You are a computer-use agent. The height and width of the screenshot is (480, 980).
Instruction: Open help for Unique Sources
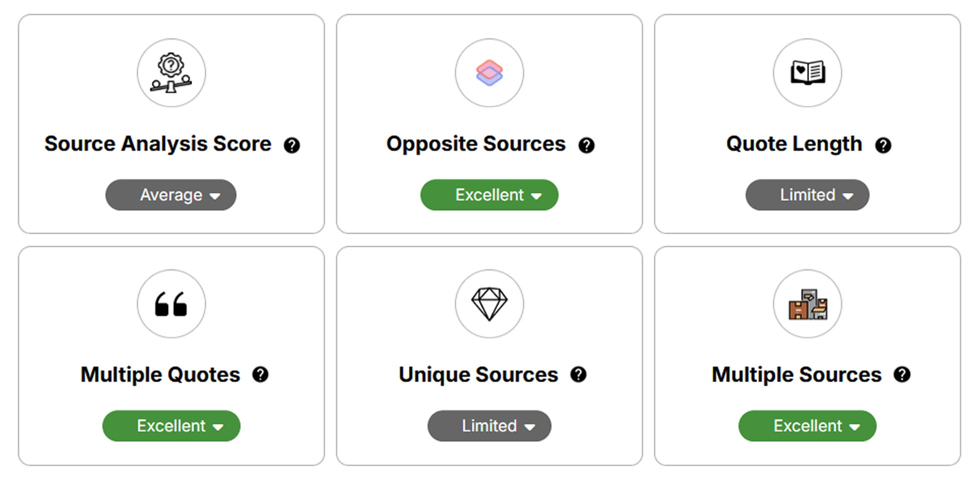(x=579, y=375)
